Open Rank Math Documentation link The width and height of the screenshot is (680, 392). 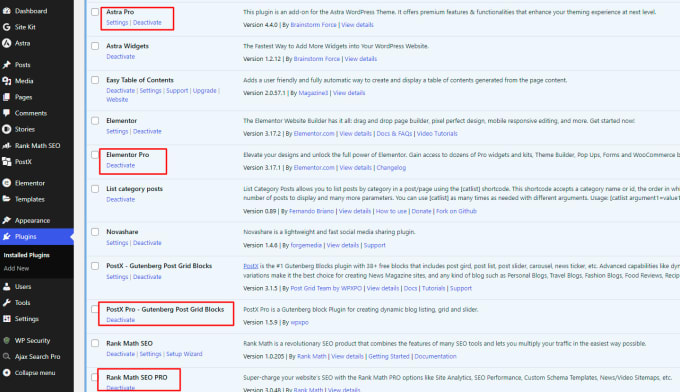[435, 356]
